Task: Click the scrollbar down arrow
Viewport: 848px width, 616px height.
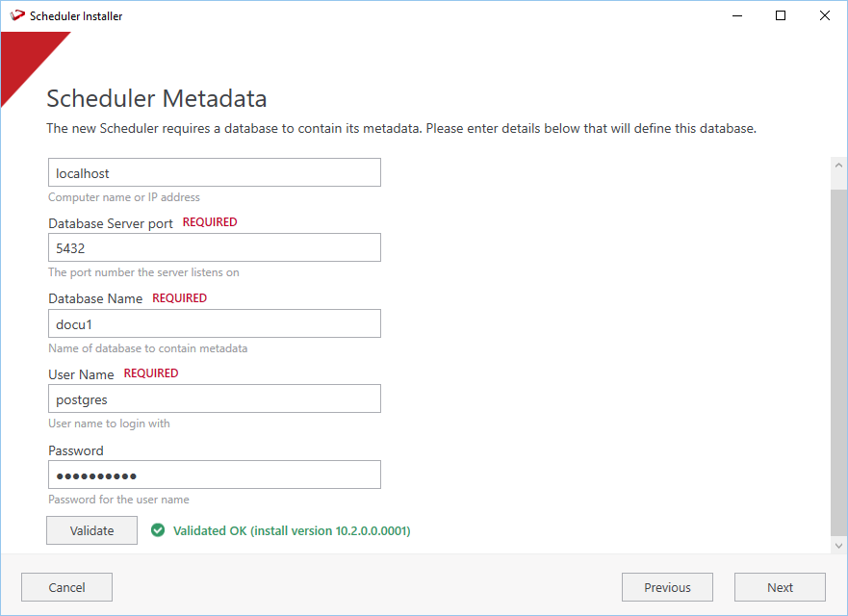Action: click(837, 545)
